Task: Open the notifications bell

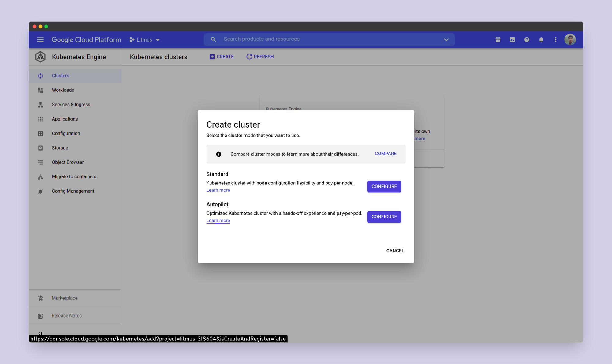Action: point(541,39)
